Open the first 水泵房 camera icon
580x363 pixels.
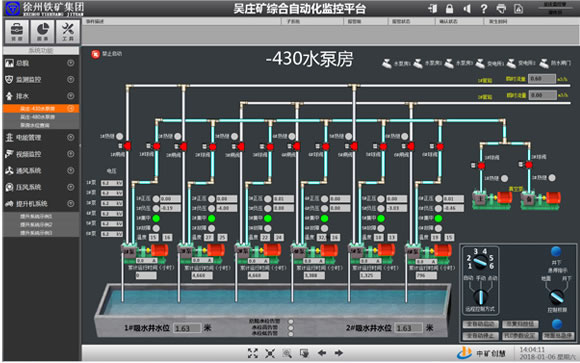pos(387,64)
